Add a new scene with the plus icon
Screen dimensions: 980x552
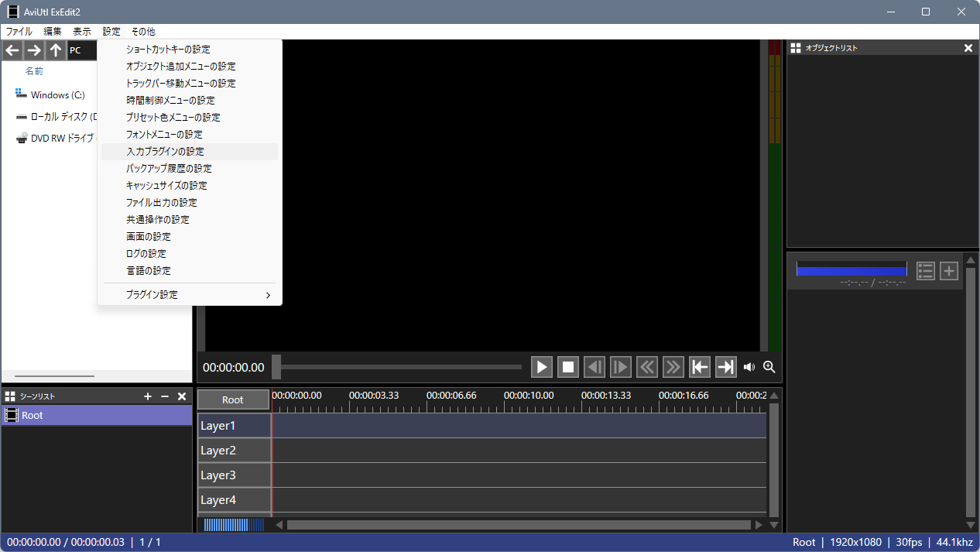coord(148,396)
